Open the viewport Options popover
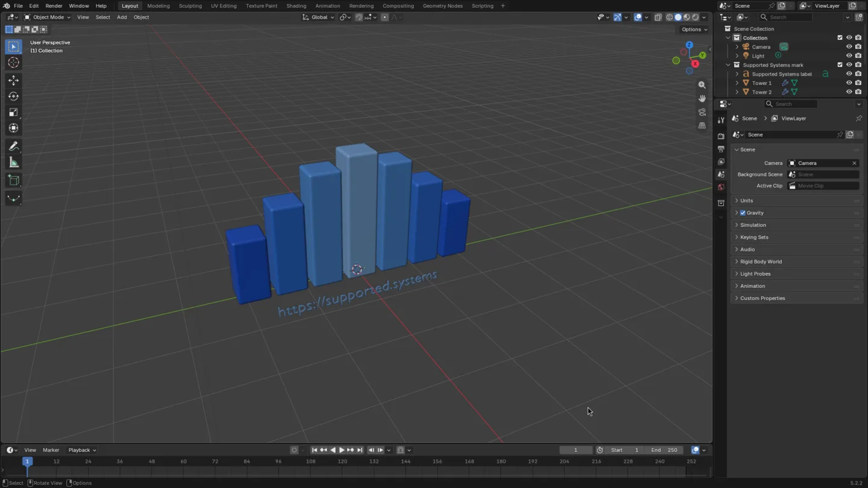The height and width of the screenshot is (488, 868). click(x=694, y=30)
